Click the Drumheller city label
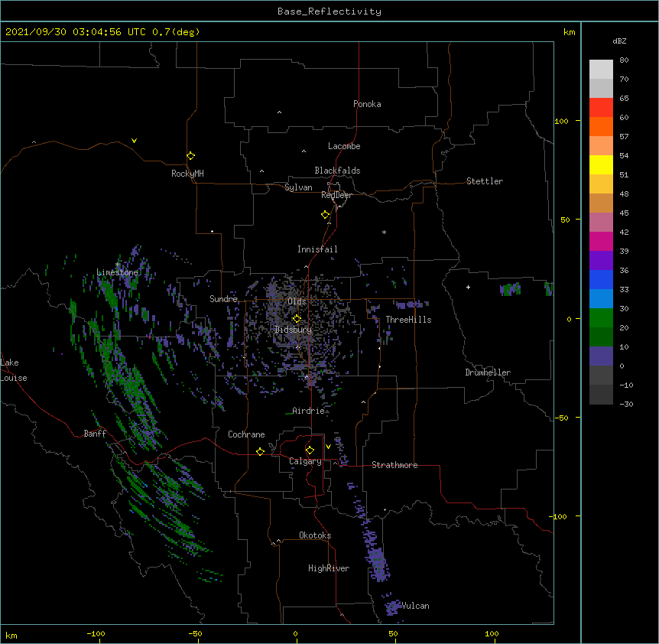 488,372
